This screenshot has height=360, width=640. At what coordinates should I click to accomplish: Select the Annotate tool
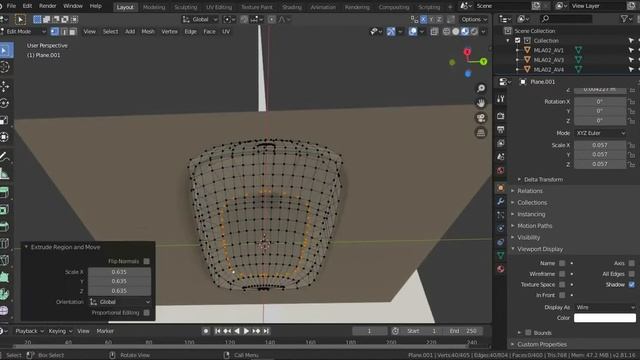[5, 156]
